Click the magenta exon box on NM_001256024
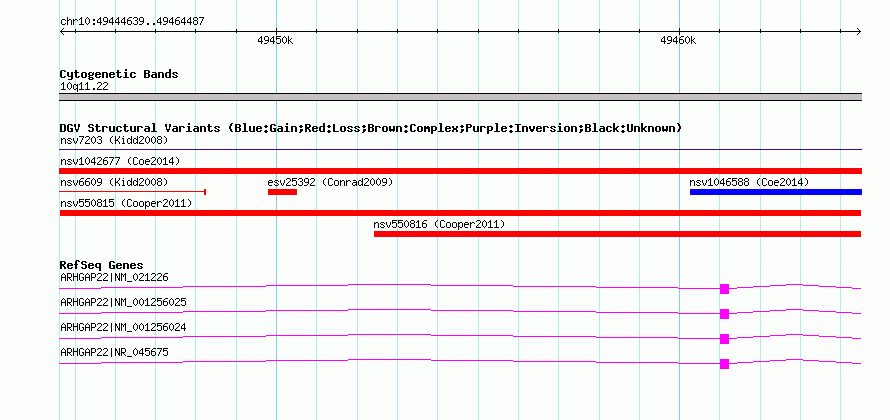 tap(724, 339)
